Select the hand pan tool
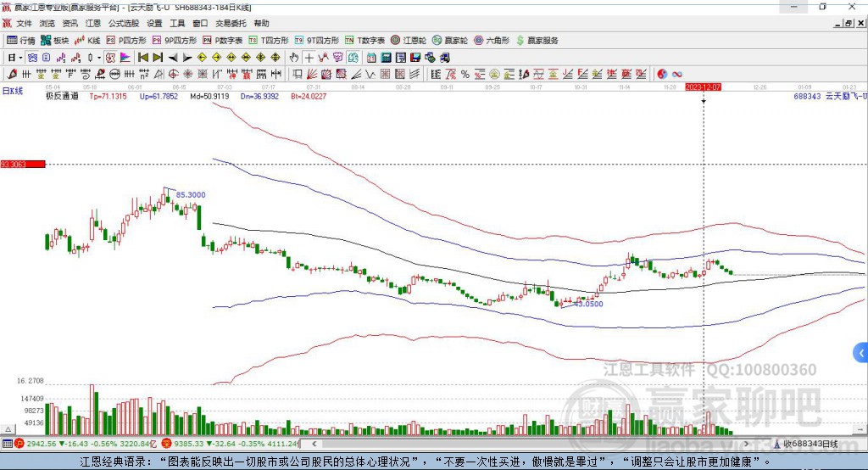 click(294, 58)
